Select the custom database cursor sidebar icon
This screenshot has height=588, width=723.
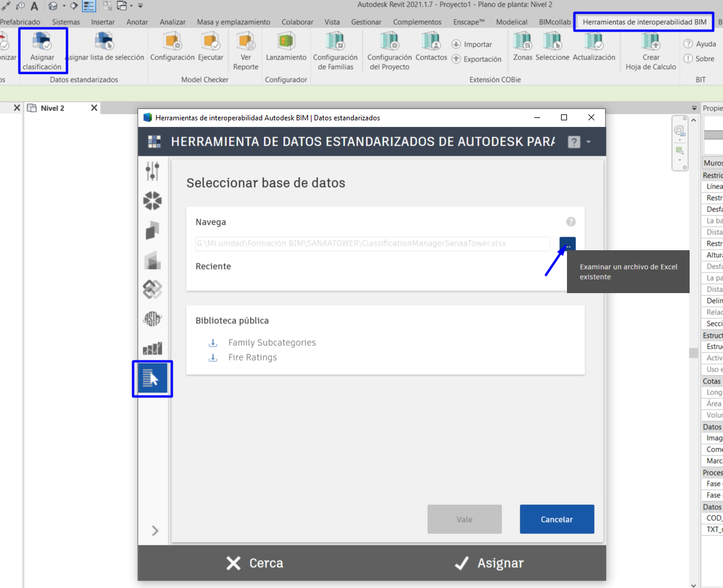coord(152,378)
